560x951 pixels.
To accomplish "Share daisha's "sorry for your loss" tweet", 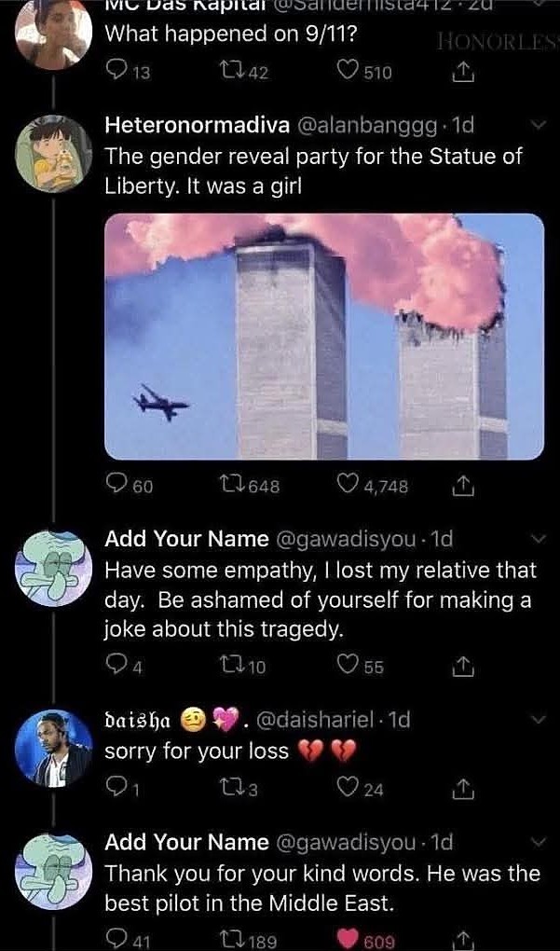I will [460, 790].
